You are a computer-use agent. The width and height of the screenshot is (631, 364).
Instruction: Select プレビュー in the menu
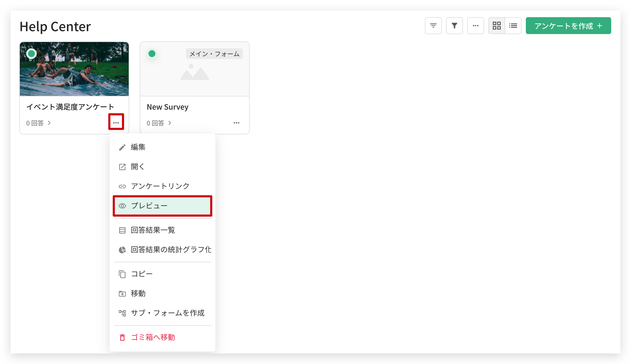point(163,206)
